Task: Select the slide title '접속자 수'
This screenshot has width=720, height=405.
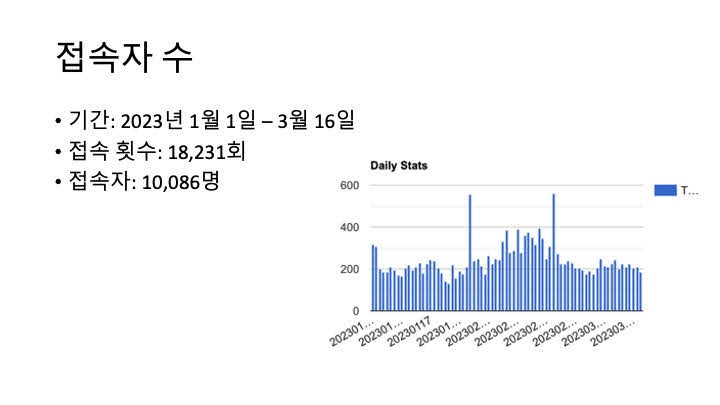Action: (123, 57)
